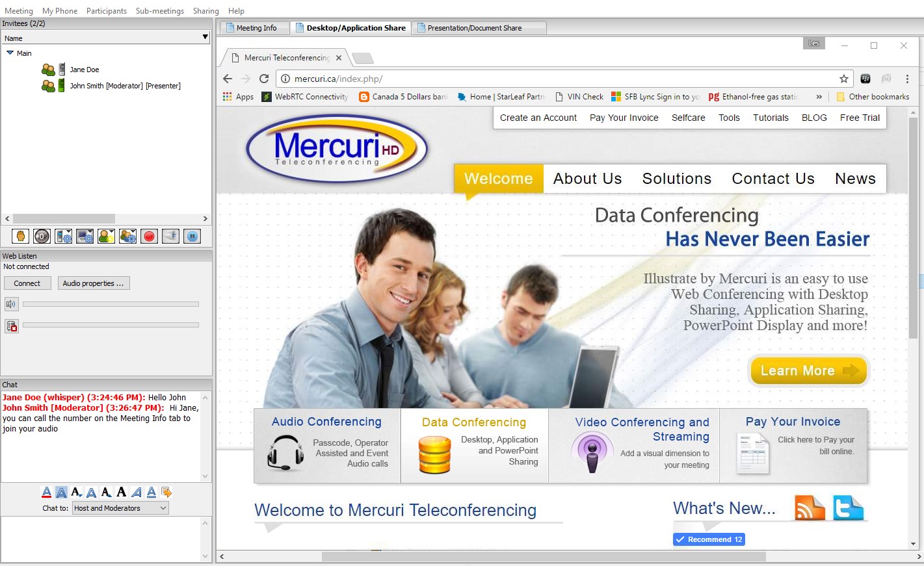Click the second Web Listen level bar
924x566 pixels.
[x=111, y=325]
